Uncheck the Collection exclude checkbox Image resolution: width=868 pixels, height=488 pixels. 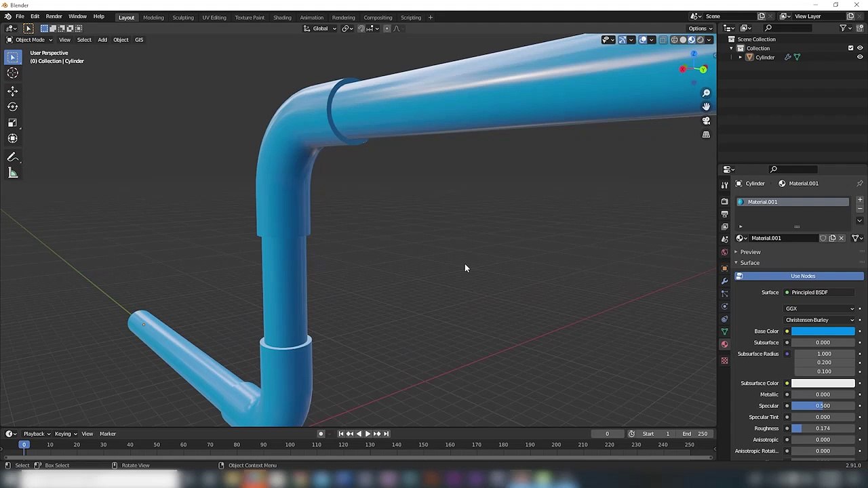(x=851, y=48)
